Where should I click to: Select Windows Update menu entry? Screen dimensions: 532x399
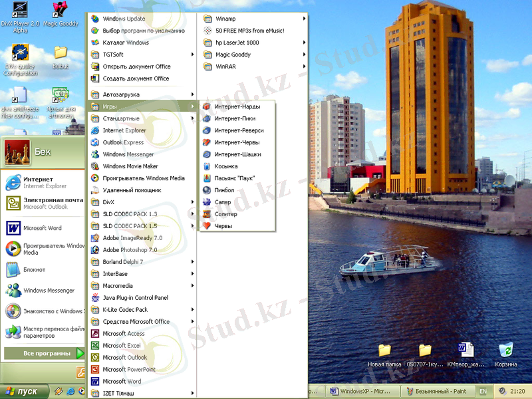pyautogui.click(x=124, y=19)
